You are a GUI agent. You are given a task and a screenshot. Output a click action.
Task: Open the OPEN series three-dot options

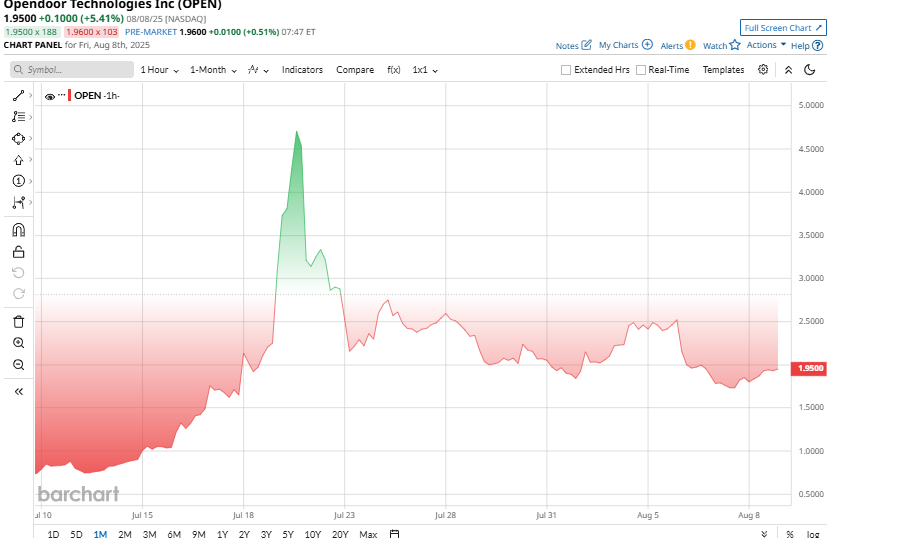click(62, 95)
